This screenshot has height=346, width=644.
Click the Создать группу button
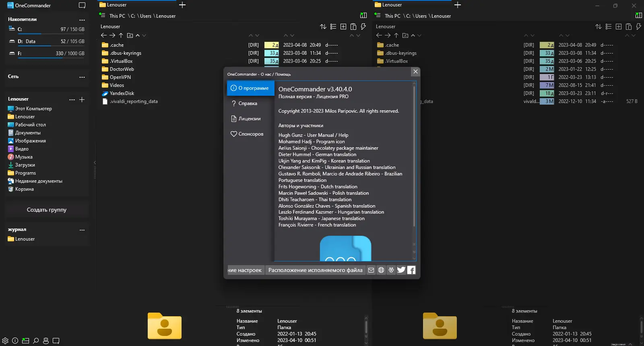[47, 210]
